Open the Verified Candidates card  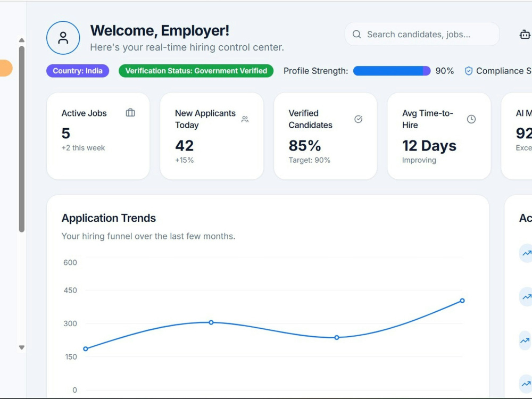[326, 136]
